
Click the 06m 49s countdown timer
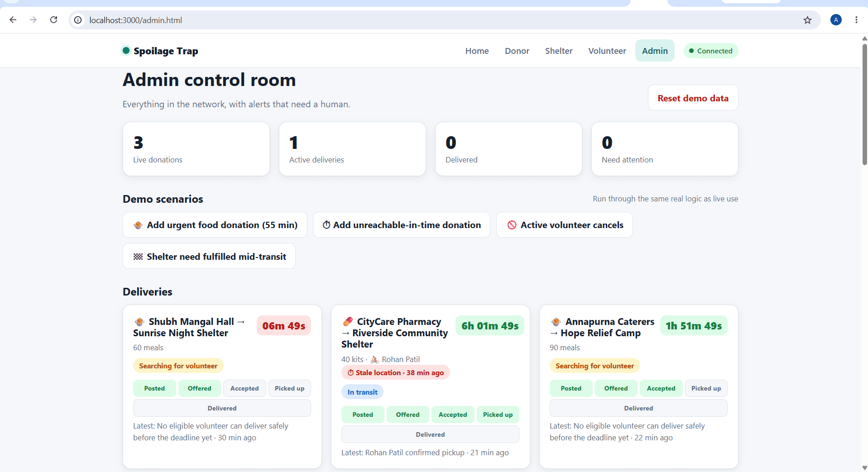[284, 326]
